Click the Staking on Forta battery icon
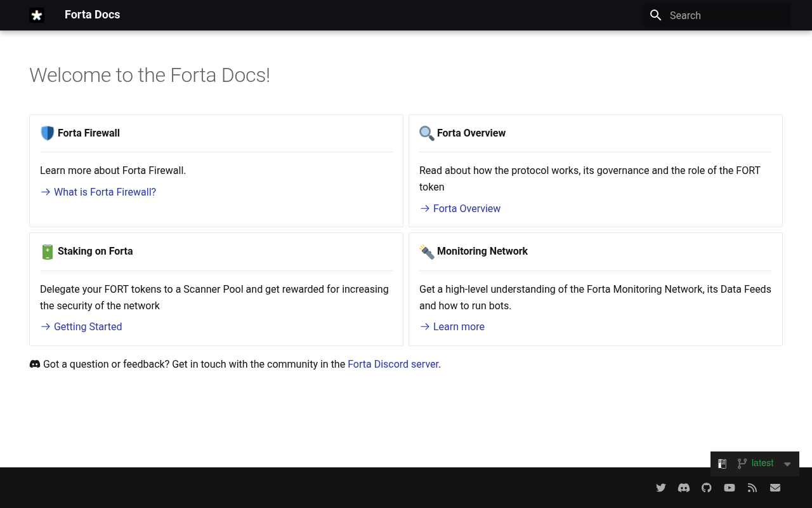 click(48, 251)
